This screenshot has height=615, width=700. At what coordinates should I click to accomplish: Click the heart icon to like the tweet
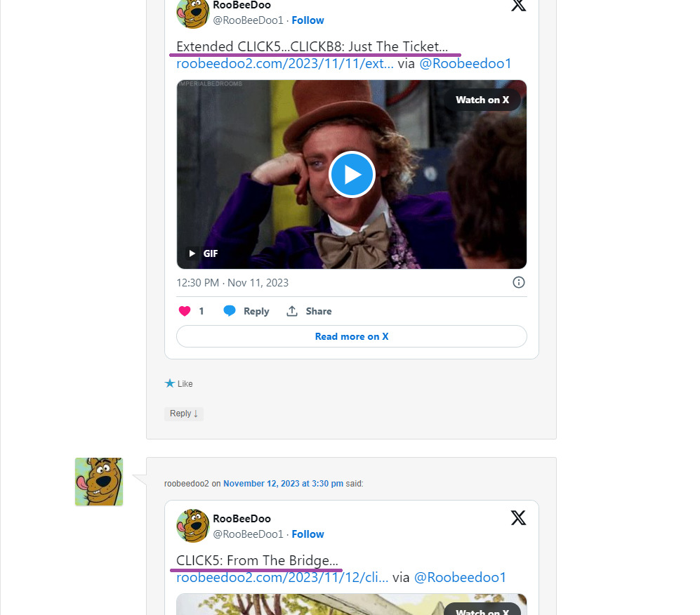click(185, 311)
